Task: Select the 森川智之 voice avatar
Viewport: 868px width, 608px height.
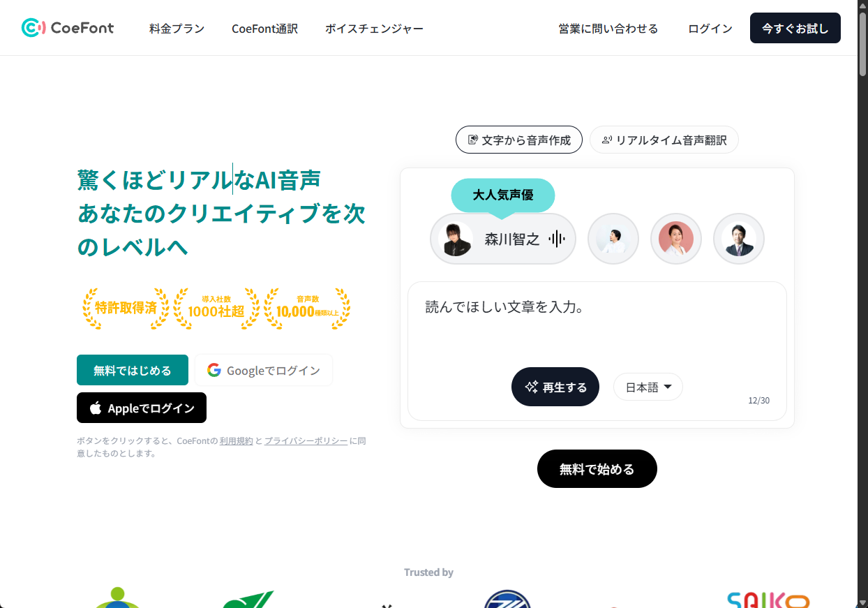Action: click(x=456, y=239)
